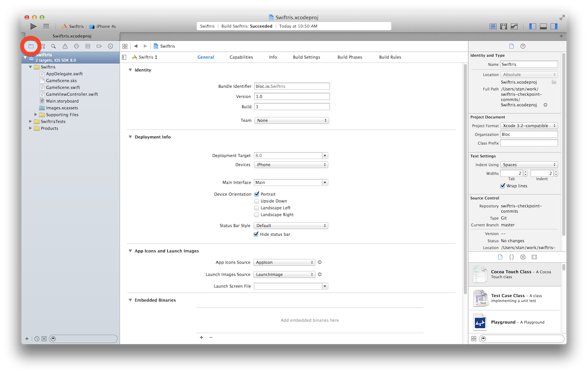This screenshot has height=374, width=588.
Task: Show the File Template library
Action: tap(500, 257)
